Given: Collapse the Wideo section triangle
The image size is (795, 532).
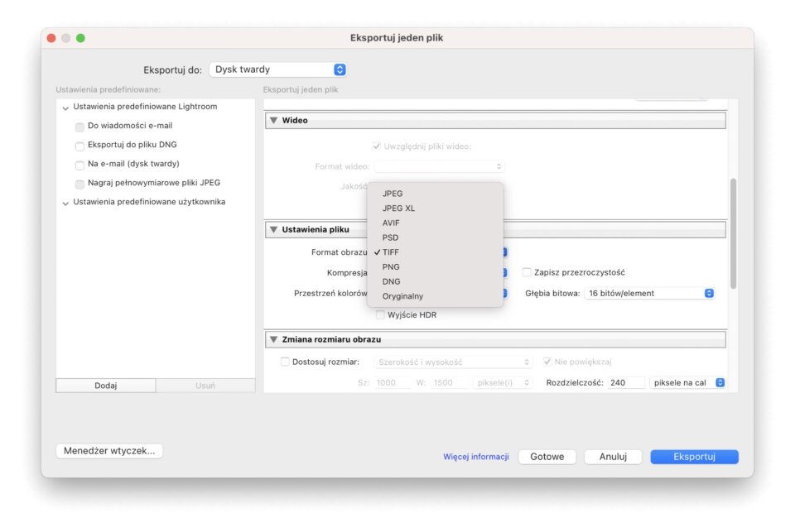Looking at the screenshot, I should 273,121.
